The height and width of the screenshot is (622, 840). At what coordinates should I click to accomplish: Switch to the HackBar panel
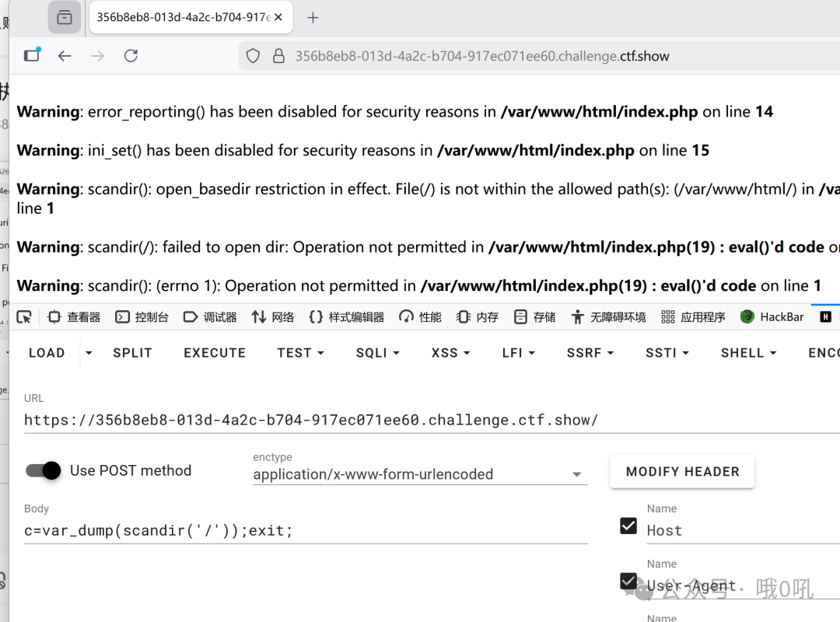(772, 317)
